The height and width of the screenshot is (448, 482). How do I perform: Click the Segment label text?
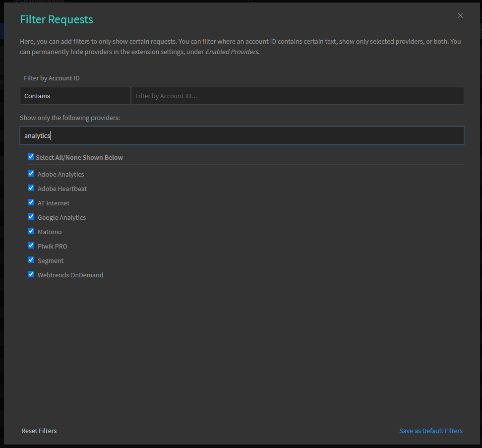[x=51, y=261]
